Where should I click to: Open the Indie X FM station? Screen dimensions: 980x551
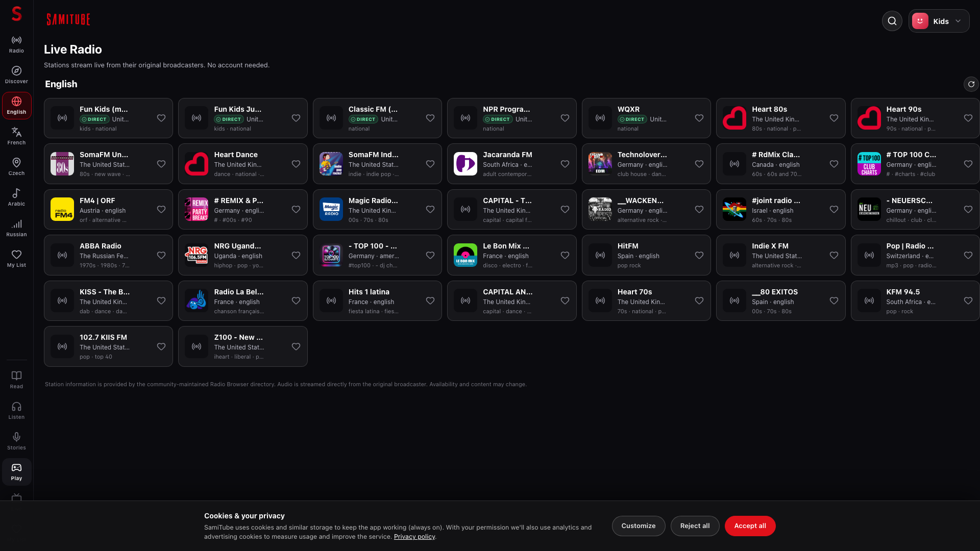click(x=780, y=255)
